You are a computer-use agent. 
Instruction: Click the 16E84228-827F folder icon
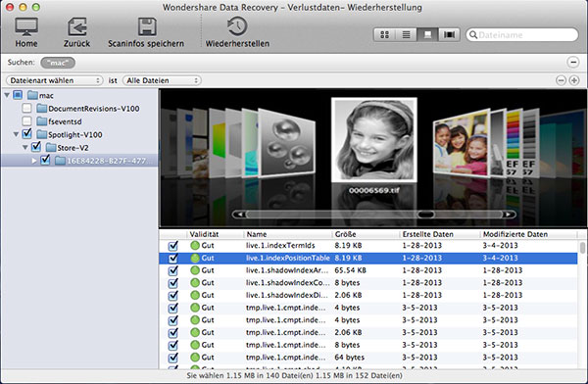(60, 161)
